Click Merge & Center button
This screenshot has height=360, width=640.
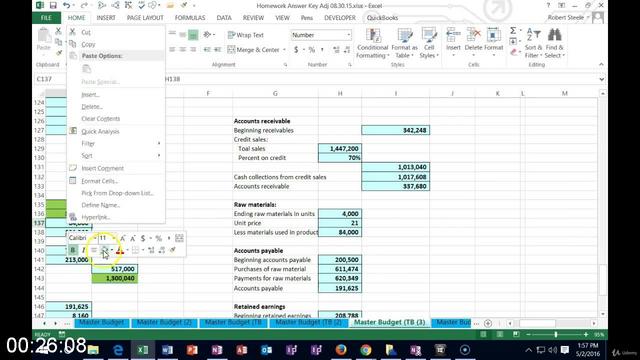[253, 50]
